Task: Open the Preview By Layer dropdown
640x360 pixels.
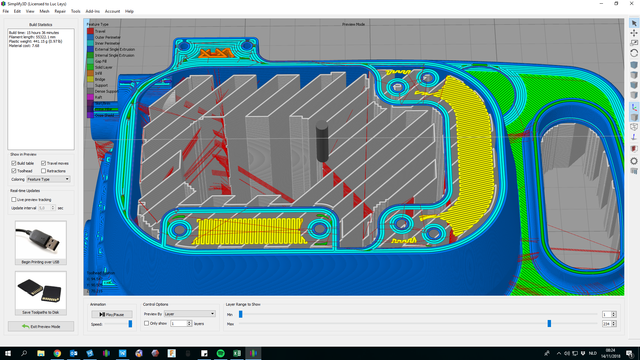Action: point(189,313)
